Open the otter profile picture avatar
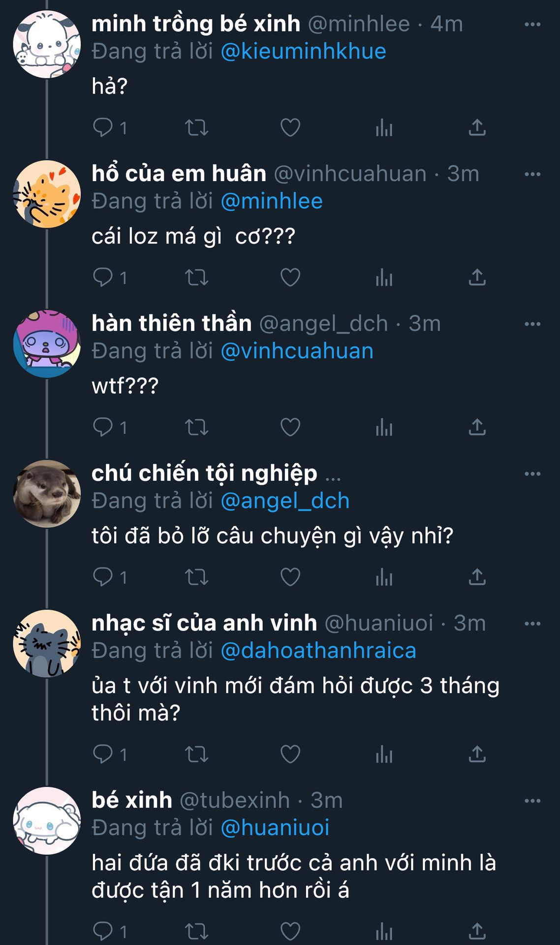This screenshot has width=560, height=945. 47,494
